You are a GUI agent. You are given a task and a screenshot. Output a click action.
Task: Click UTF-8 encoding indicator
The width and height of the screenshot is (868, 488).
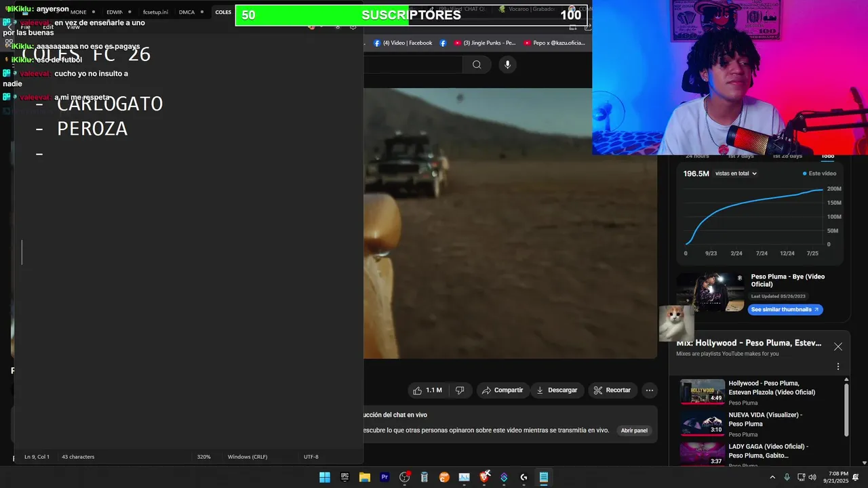311,457
